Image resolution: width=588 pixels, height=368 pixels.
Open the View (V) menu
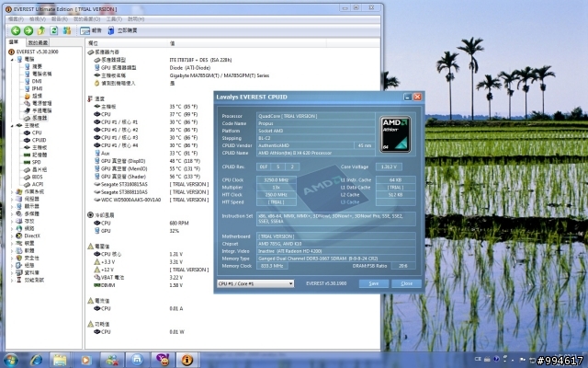pyautogui.click(x=38, y=18)
